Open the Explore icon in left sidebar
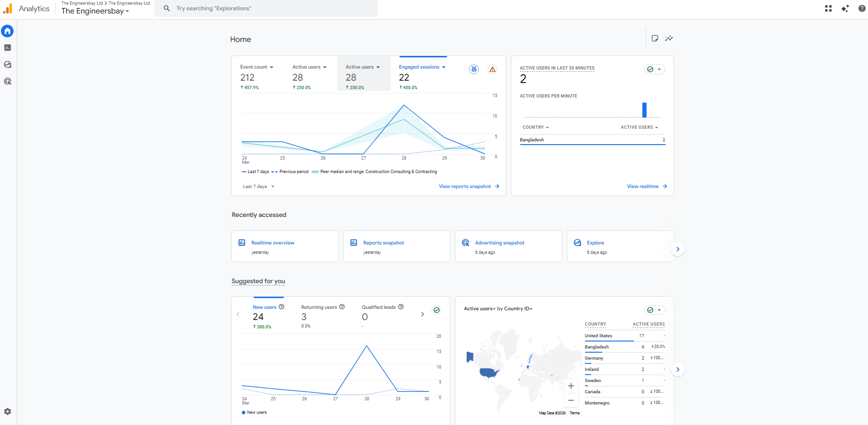868x425 pixels. tap(7, 64)
